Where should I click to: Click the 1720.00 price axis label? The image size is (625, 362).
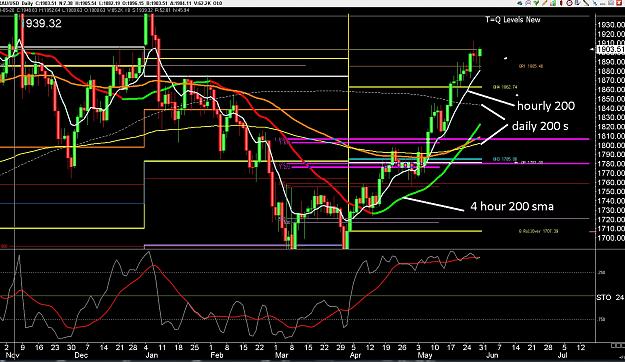click(x=610, y=220)
